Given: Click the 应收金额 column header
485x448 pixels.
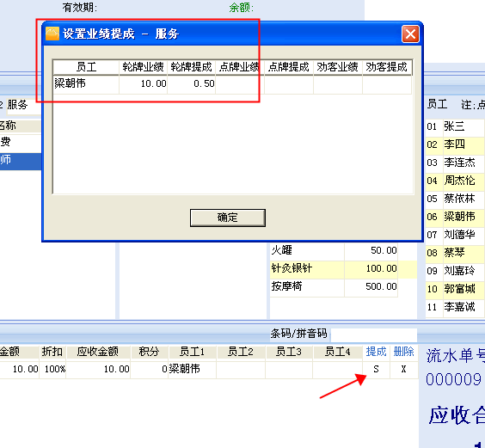Looking at the screenshot, I should (98, 352).
